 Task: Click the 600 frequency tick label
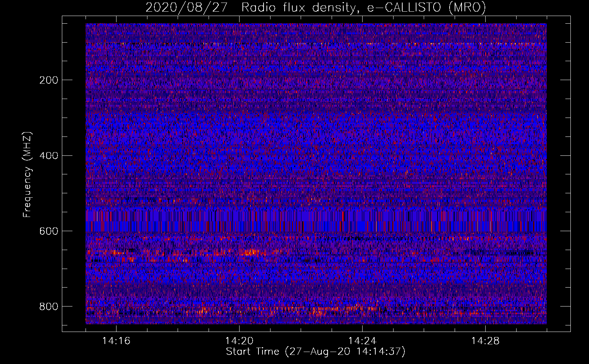coord(49,232)
